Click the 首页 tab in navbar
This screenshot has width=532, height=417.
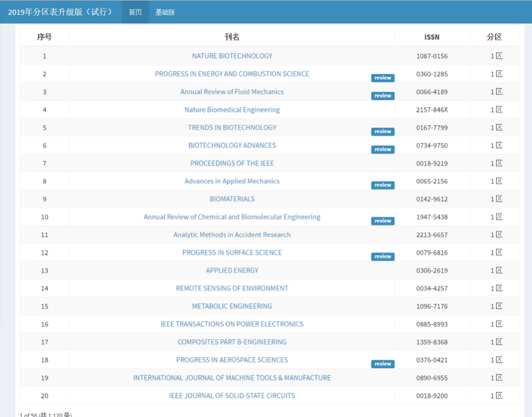pyautogui.click(x=135, y=12)
